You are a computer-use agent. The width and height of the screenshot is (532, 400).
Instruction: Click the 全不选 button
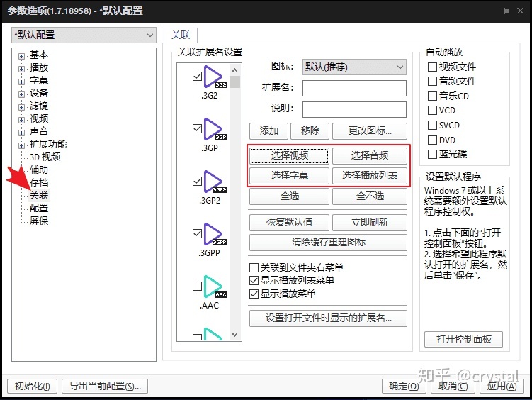pyautogui.click(x=370, y=196)
